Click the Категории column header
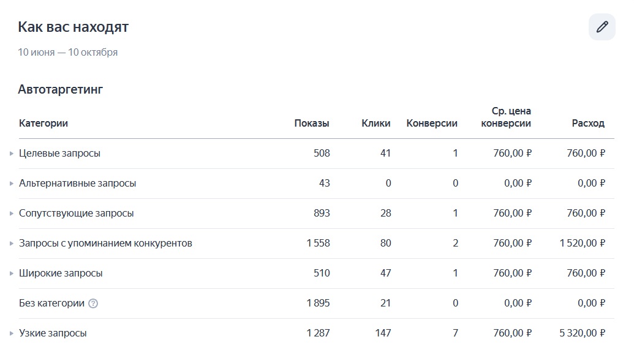 click(x=43, y=124)
